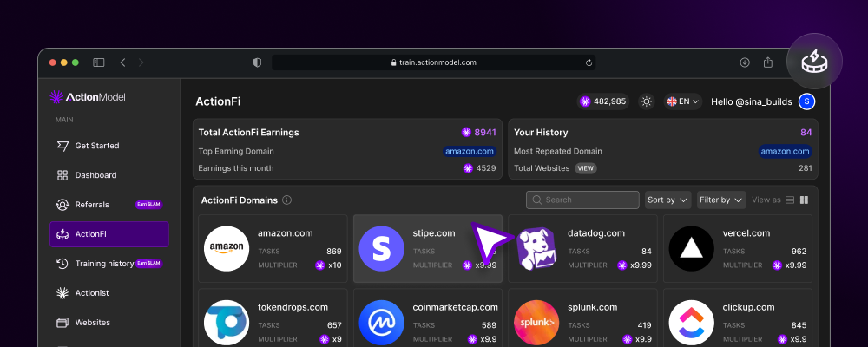Open the datadog.com domain logo
The image size is (868, 347).
(x=536, y=248)
